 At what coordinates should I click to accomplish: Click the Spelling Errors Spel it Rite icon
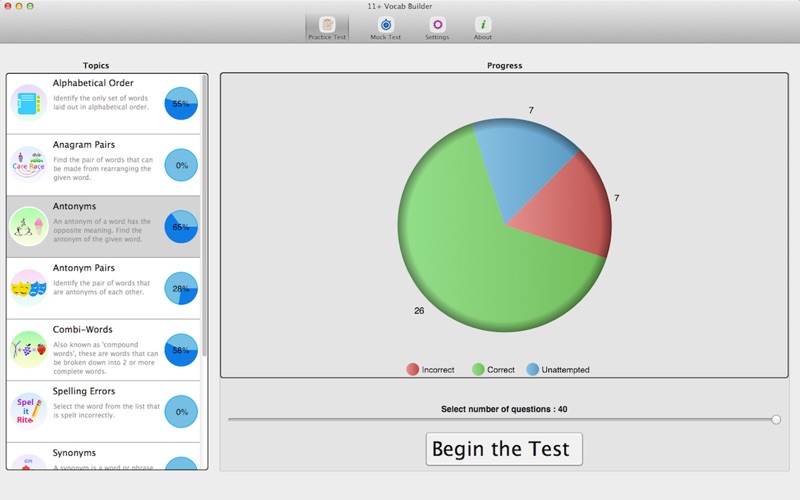tap(29, 411)
